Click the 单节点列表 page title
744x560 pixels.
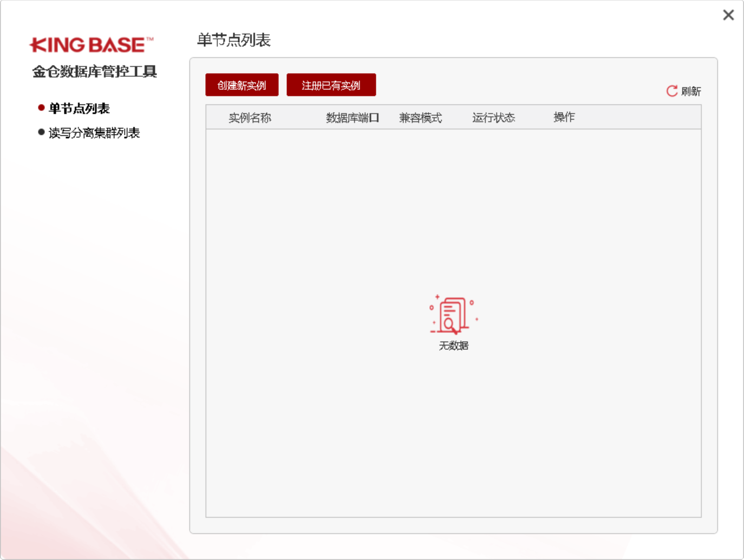point(234,40)
